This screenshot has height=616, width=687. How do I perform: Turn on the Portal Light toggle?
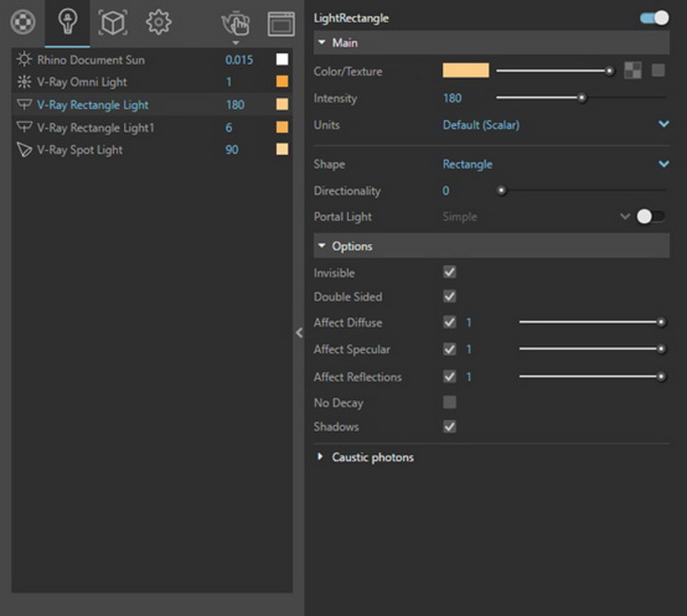pos(651,217)
